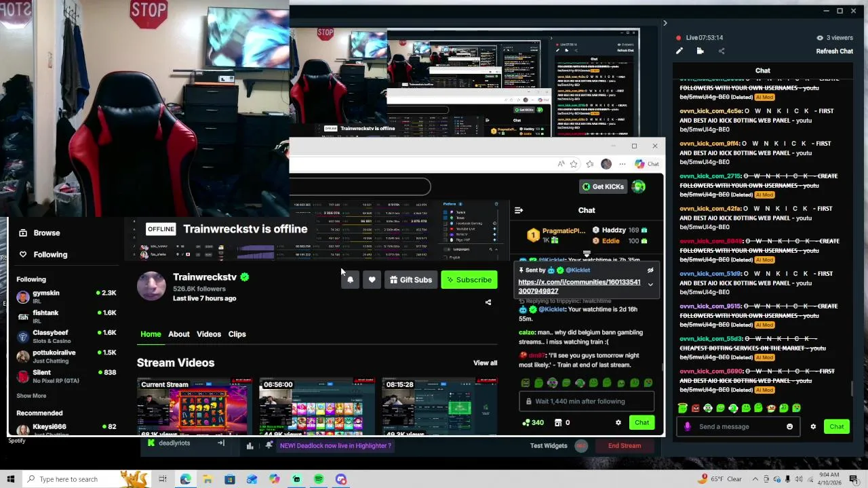868x488 pixels.
Task: Open Kkeysi666 in Recommended list
Action: coord(66,429)
